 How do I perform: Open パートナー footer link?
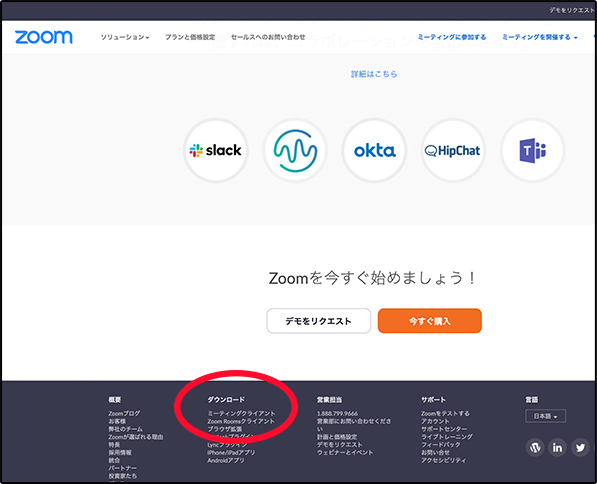point(123,468)
